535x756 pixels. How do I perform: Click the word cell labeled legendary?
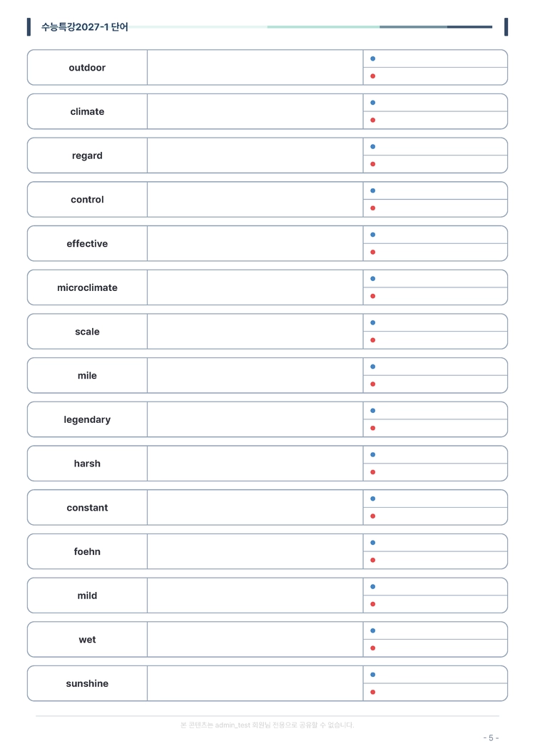tap(87, 419)
